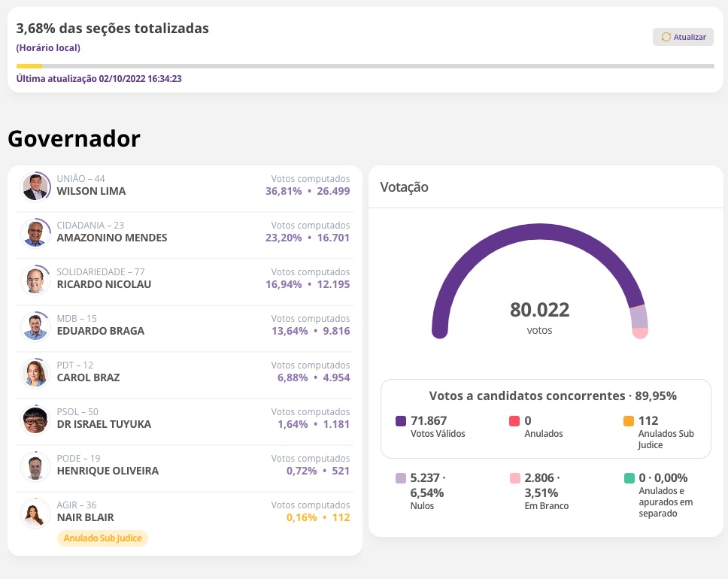This screenshot has width=728, height=579.
Task: Click Amazonino Mendes's candidate photo
Action: tap(35, 233)
